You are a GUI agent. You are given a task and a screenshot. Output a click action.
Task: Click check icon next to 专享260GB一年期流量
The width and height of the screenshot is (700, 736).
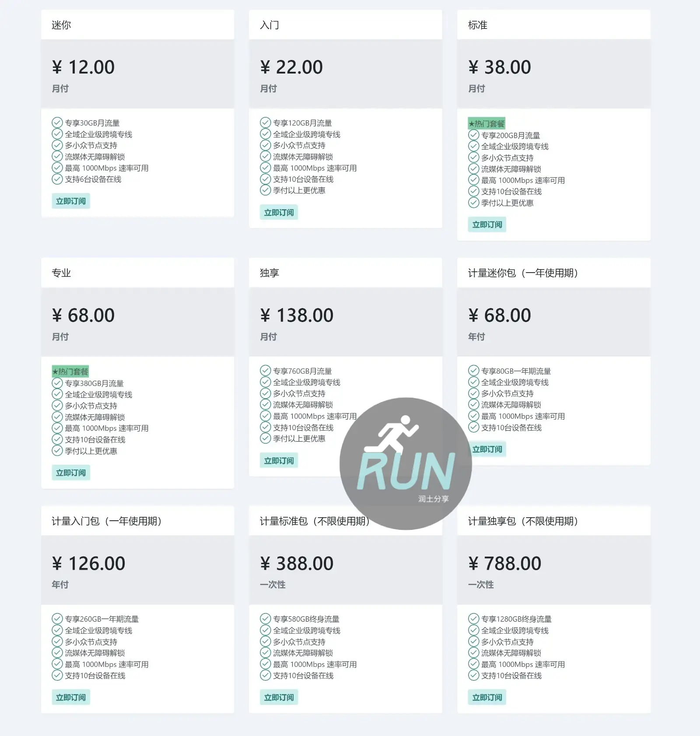point(57,619)
